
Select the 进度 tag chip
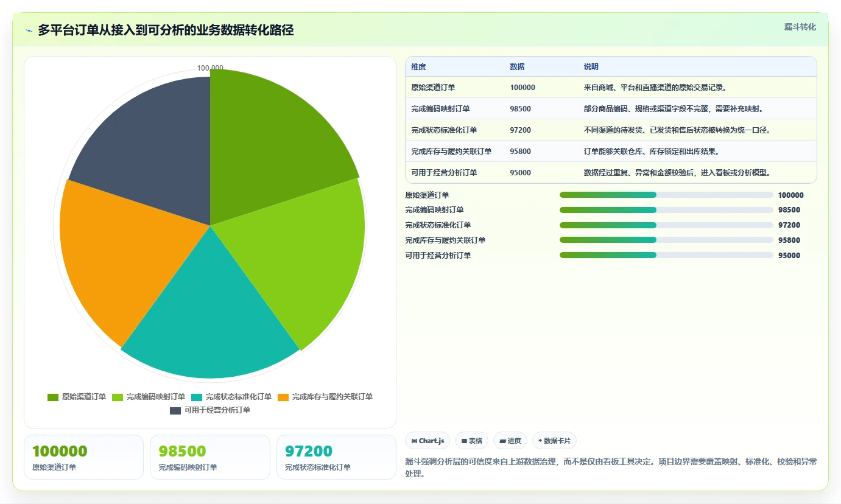[510, 441]
